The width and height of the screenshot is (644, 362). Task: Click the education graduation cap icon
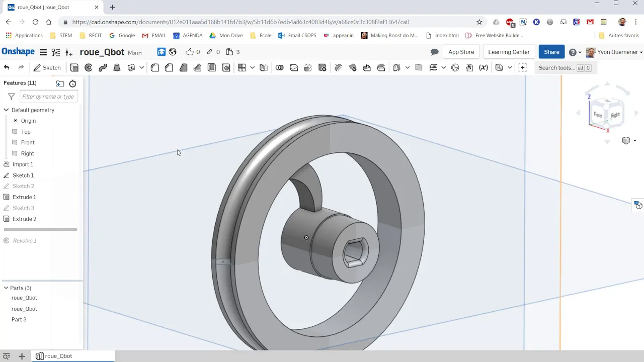[162, 52]
